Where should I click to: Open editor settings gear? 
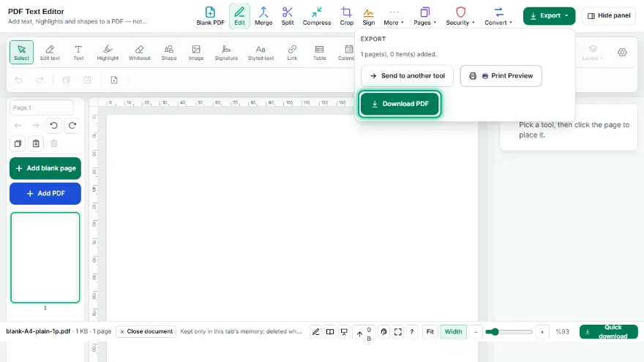622,52
